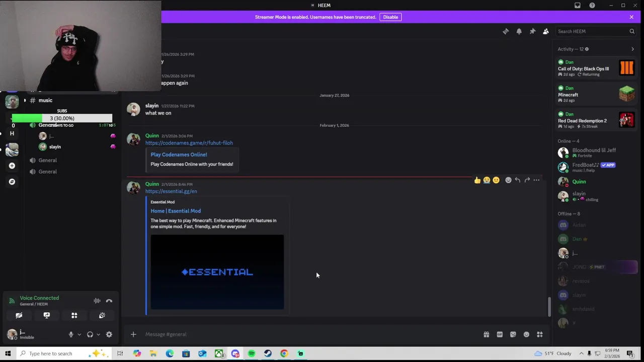The height and width of the screenshot is (362, 644).
Task: Open Spotify from the taskbar
Action: pos(252,353)
